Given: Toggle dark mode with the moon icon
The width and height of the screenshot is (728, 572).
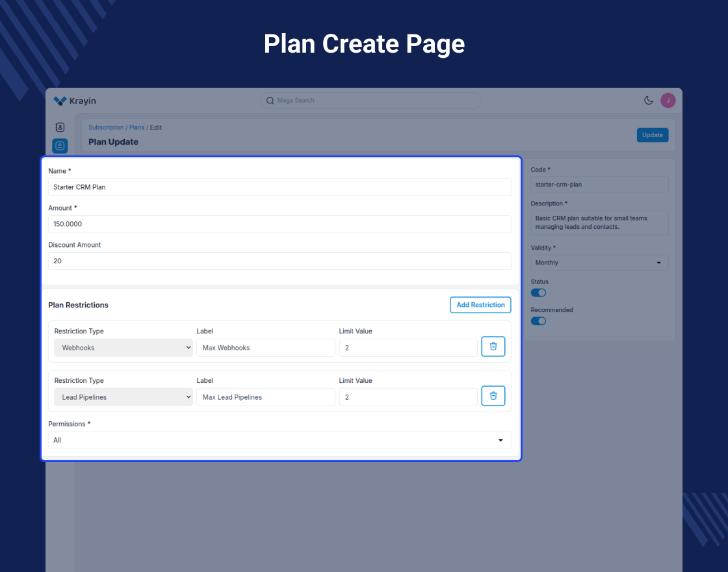Looking at the screenshot, I should click(648, 101).
